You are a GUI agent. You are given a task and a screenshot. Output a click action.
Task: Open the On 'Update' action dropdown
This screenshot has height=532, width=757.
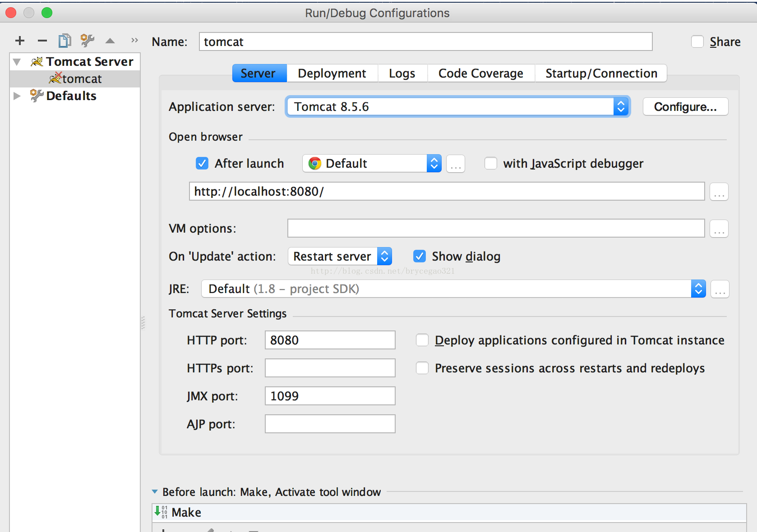click(340, 256)
